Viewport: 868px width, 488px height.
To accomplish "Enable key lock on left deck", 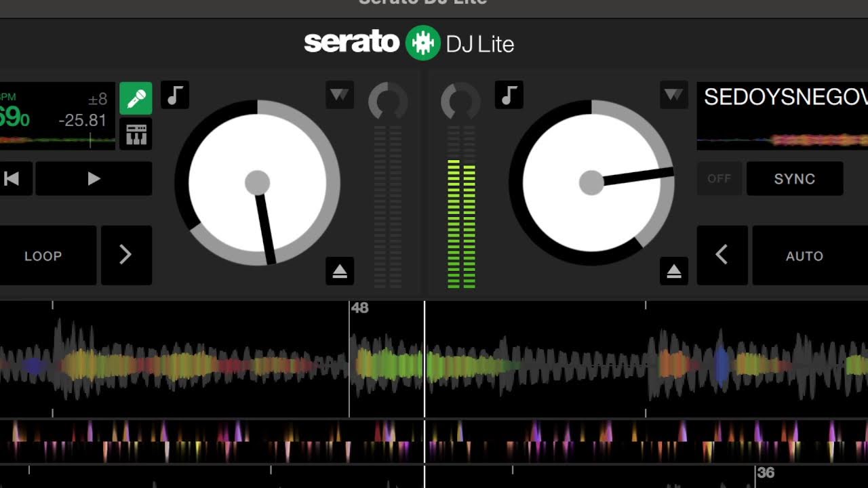I will pos(175,96).
